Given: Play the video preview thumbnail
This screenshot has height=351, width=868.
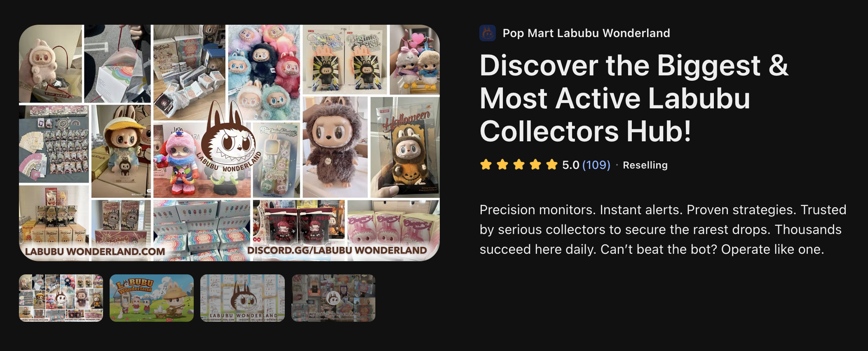Looking at the screenshot, I should (333, 298).
